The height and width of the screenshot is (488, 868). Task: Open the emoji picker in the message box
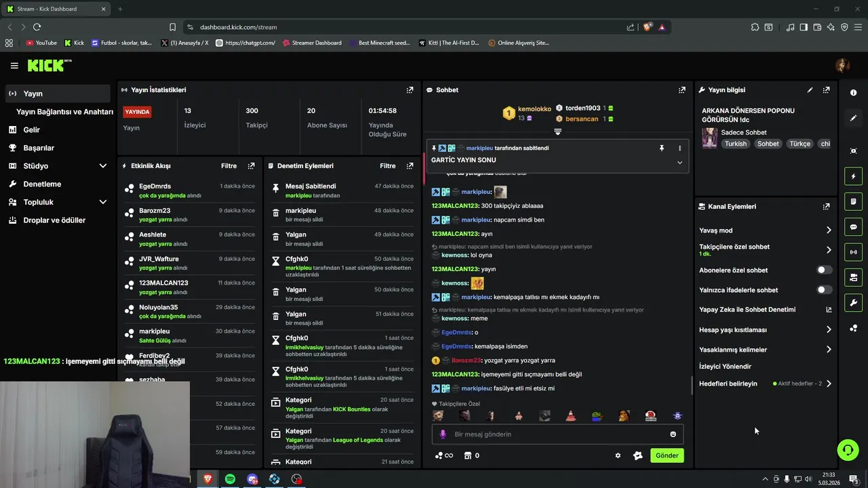pyautogui.click(x=673, y=434)
